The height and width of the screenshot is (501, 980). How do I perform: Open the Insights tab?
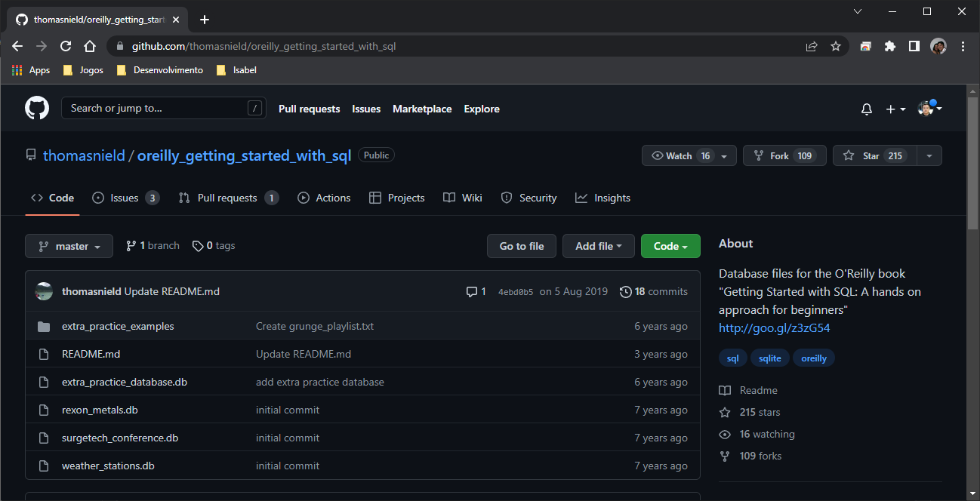pos(602,198)
